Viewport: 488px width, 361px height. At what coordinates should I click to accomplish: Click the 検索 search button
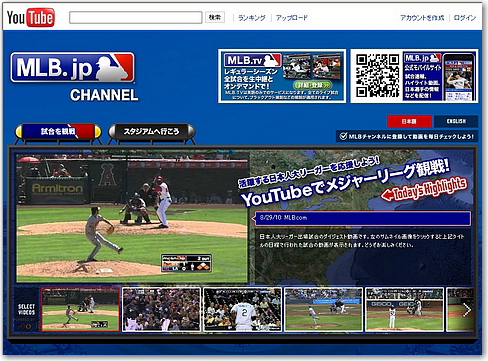tap(215, 17)
